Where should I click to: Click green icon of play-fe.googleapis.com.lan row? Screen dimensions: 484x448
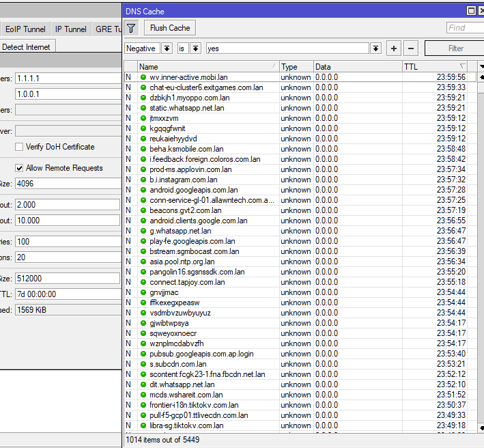click(x=143, y=241)
